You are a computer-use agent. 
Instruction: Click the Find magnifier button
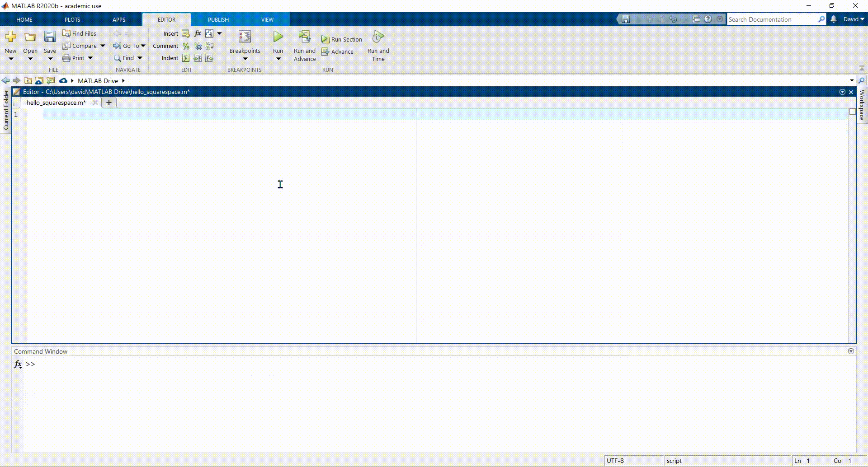click(x=124, y=58)
